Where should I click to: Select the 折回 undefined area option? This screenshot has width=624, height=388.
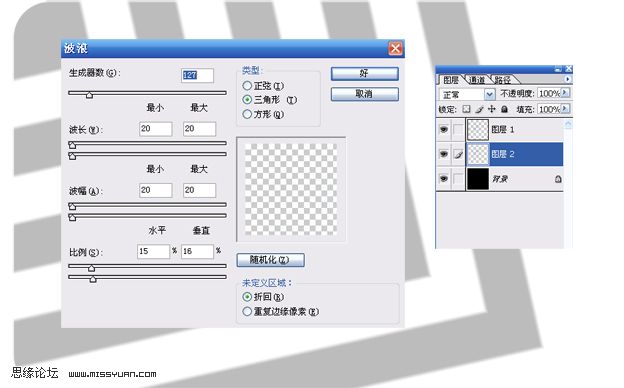click(x=247, y=297)
